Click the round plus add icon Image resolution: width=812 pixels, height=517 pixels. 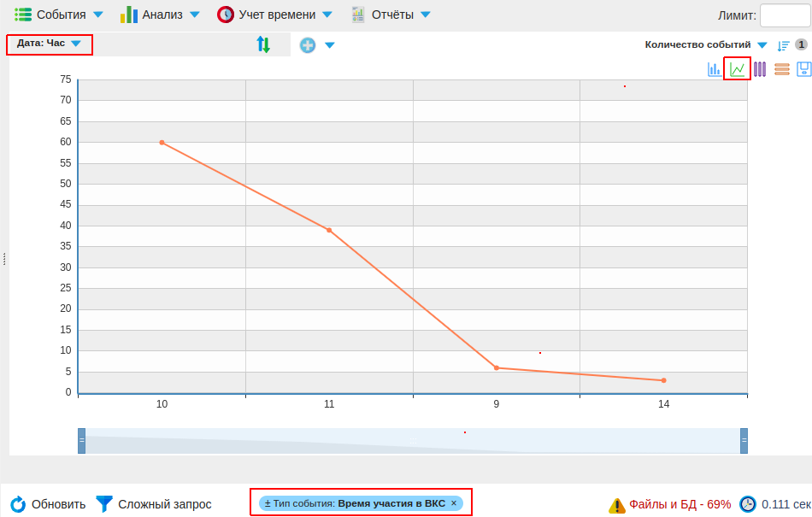click(x=308, y=45)
